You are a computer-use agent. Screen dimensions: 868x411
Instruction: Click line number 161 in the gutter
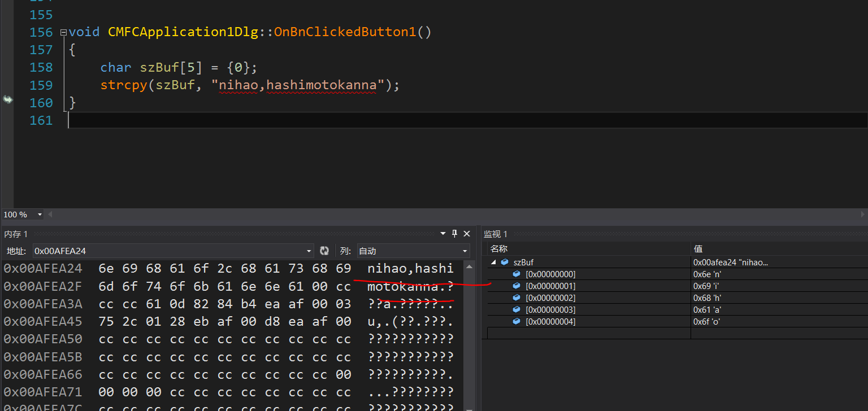[41, 120]
